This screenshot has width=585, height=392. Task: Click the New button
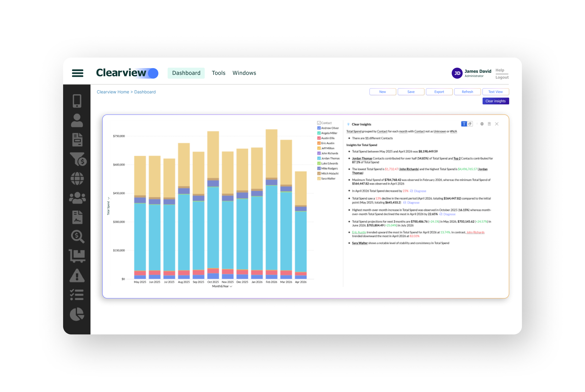[382, 92]
